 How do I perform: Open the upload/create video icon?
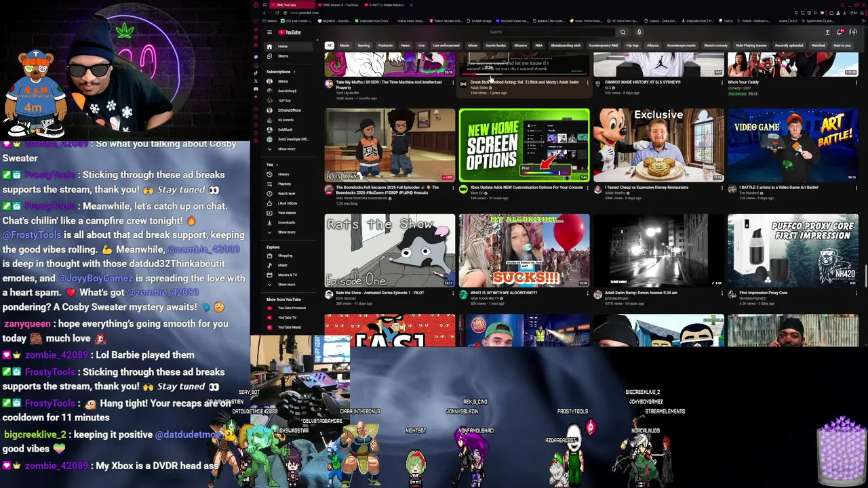(827, 32)
